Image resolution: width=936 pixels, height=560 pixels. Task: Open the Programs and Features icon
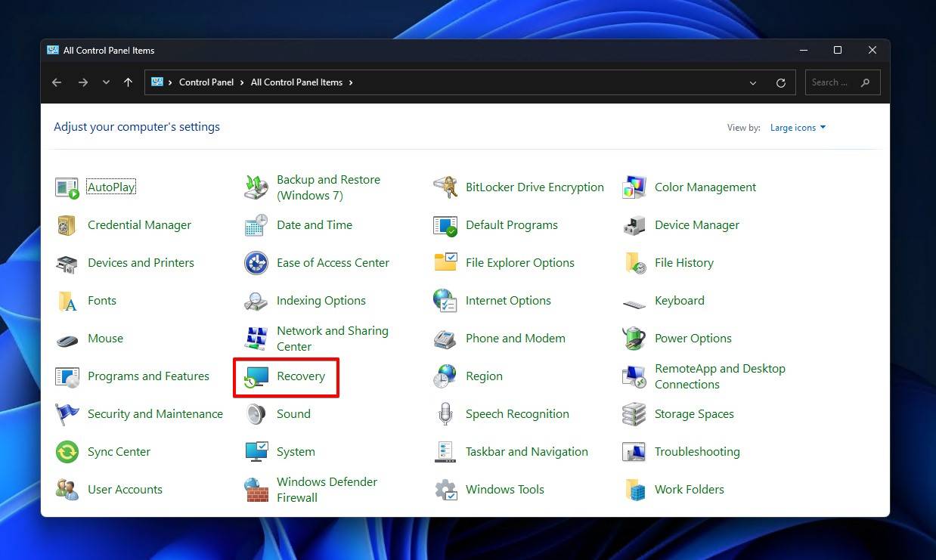tap(67, 376)
